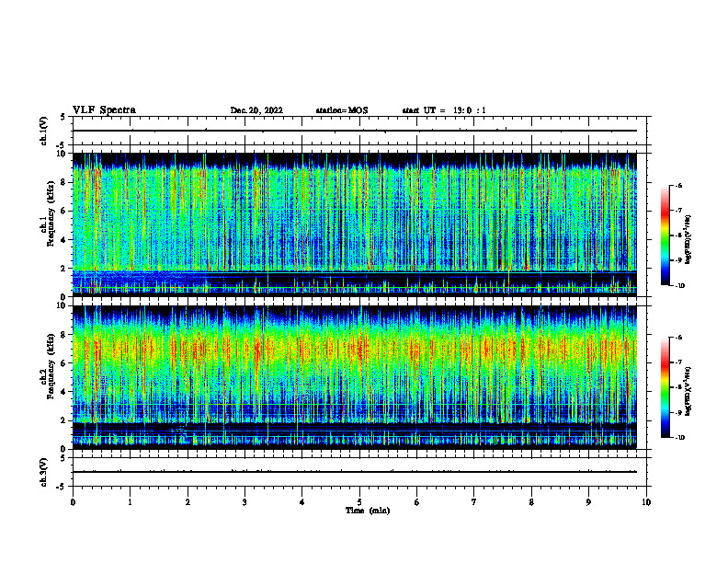Click time axis tick label "1"
The height and width of the screenshot is (563, 728).
click(131, 502)
